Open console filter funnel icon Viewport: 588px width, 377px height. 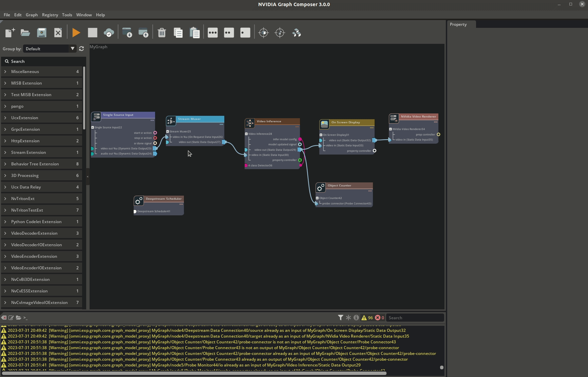click(340, 318)
